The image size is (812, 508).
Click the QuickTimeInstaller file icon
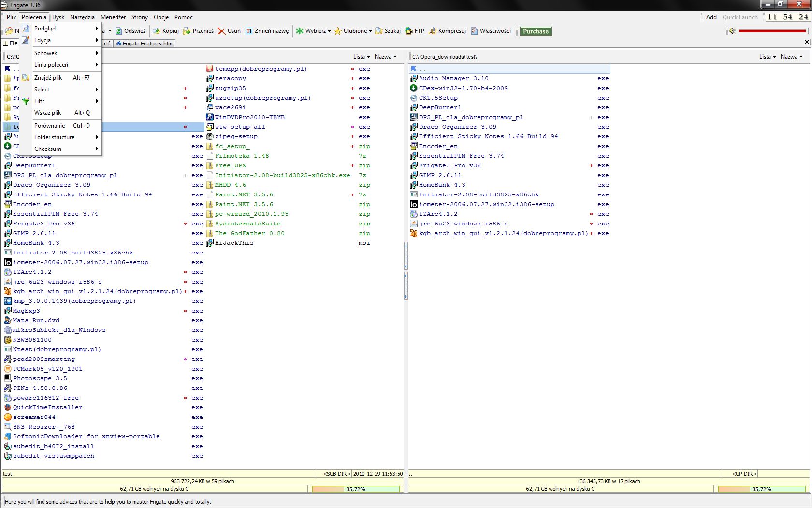point(8,407)
